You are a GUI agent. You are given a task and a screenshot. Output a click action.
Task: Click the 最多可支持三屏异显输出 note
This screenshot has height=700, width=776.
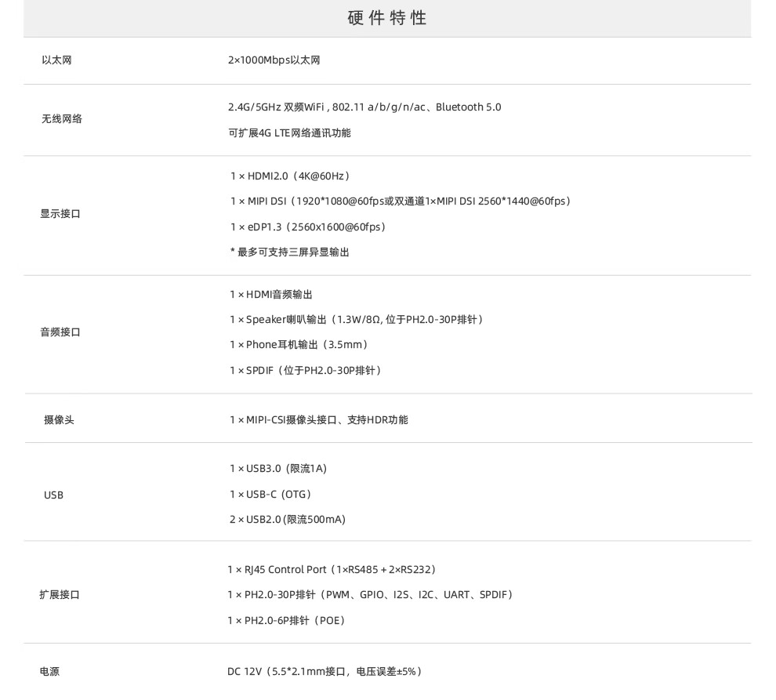289,252
